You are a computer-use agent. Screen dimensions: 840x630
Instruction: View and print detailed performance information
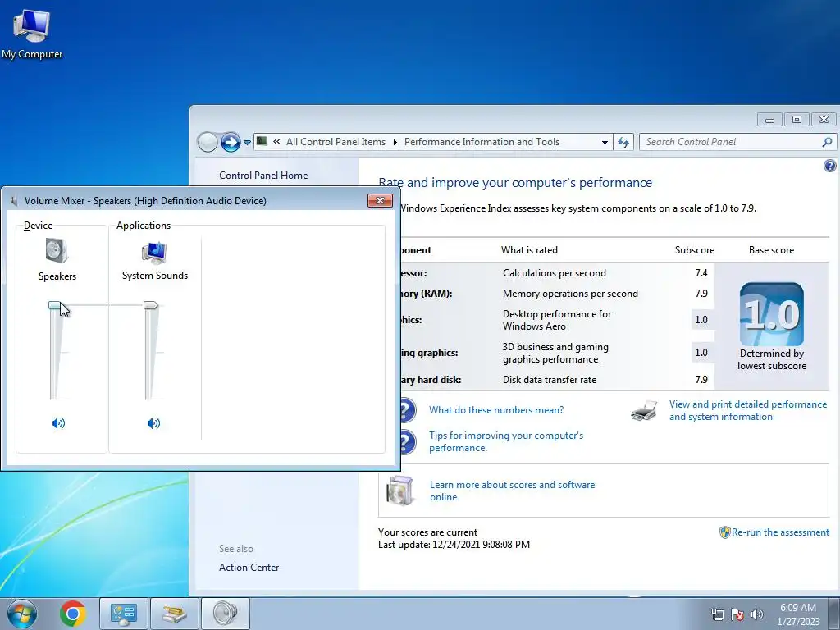click(x=748, y=410)
